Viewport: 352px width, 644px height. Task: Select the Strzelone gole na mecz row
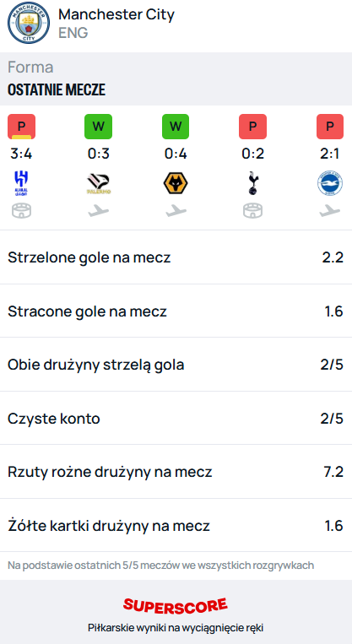[x=176, y=257]
